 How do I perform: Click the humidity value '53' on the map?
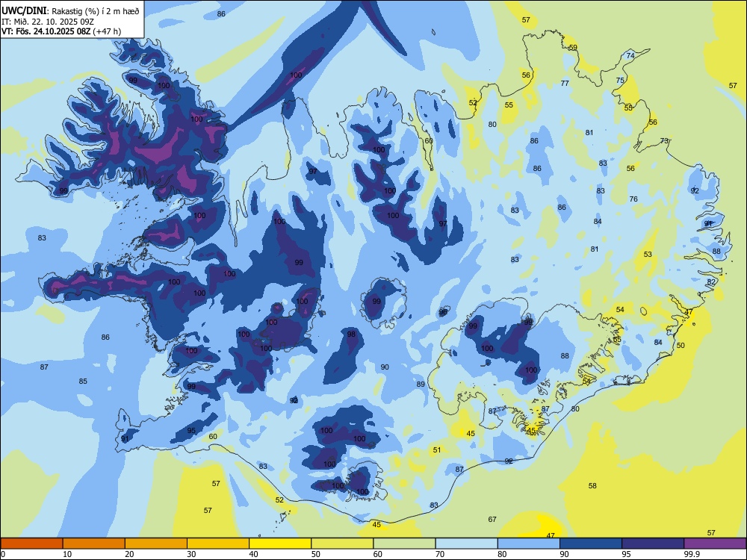(648, 255)
